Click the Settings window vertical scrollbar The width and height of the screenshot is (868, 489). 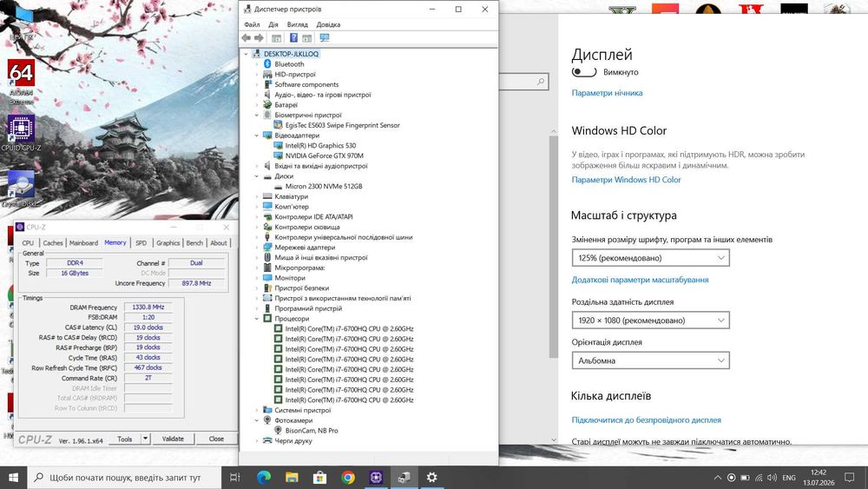point(554,247)
